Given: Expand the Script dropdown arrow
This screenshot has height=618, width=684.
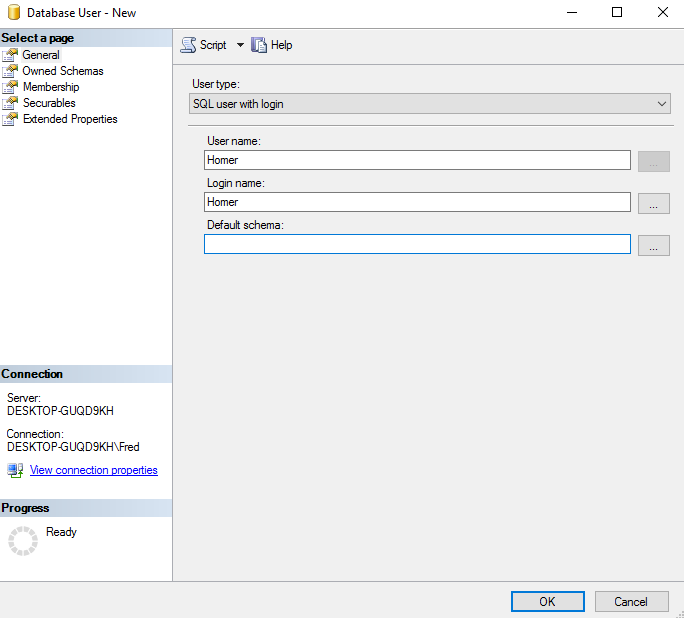Looking at the screenshot, I should point(240,45).
